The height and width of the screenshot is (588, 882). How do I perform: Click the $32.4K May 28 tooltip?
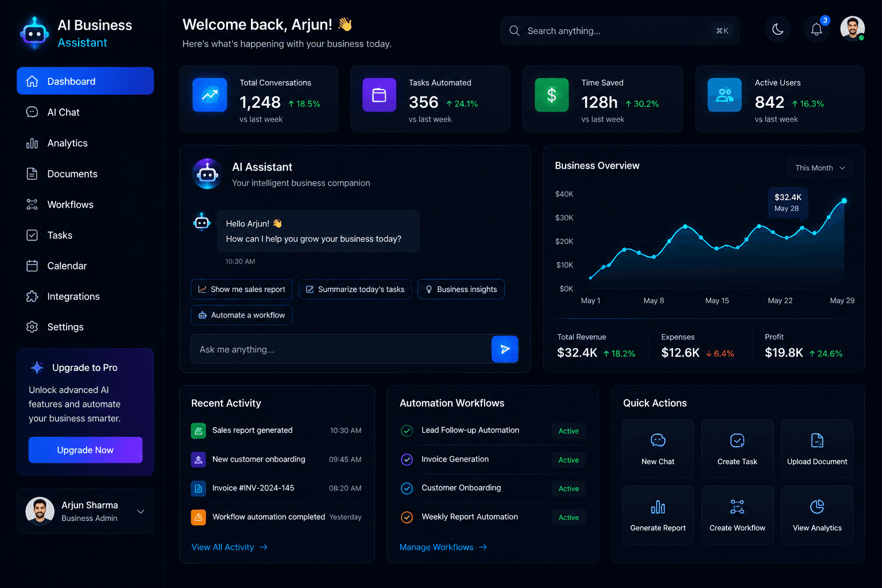(x=788, y=203)
